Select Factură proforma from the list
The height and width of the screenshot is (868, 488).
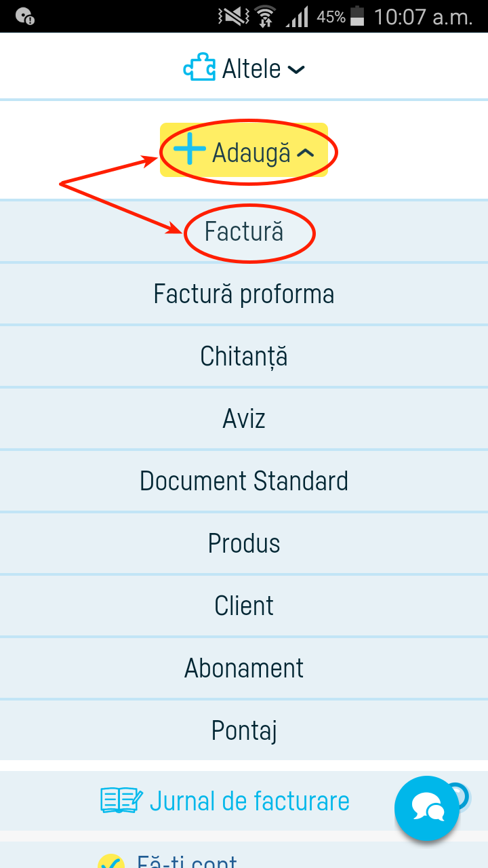click(x=244, y=294)
